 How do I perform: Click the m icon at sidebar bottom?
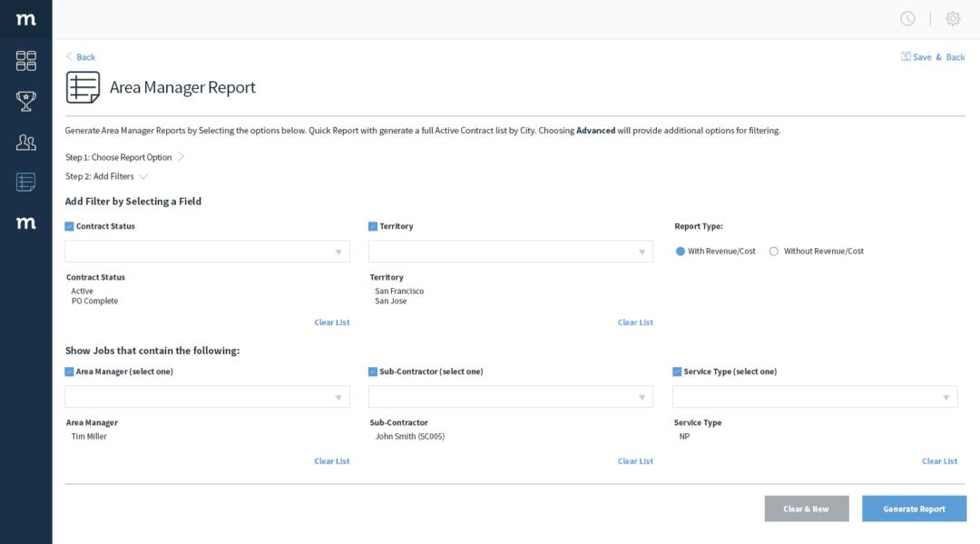point(25,223)
